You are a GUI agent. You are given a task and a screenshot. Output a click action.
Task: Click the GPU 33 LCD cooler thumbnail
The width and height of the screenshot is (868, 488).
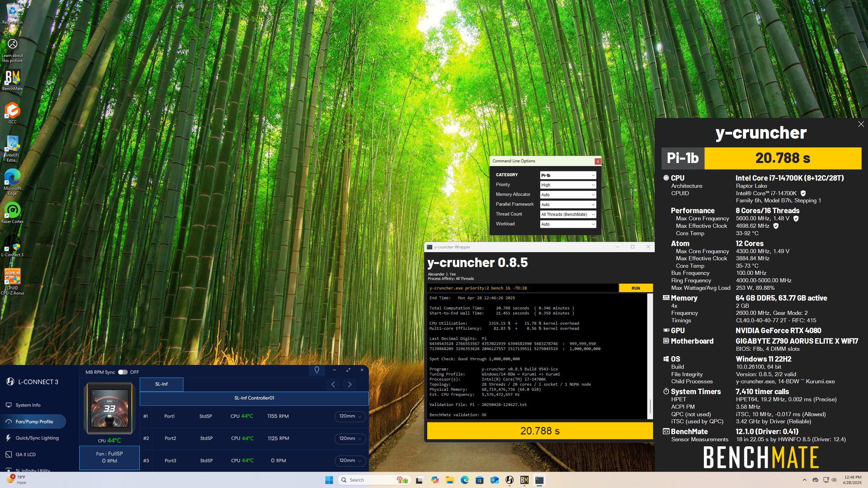tap(110, 408)
